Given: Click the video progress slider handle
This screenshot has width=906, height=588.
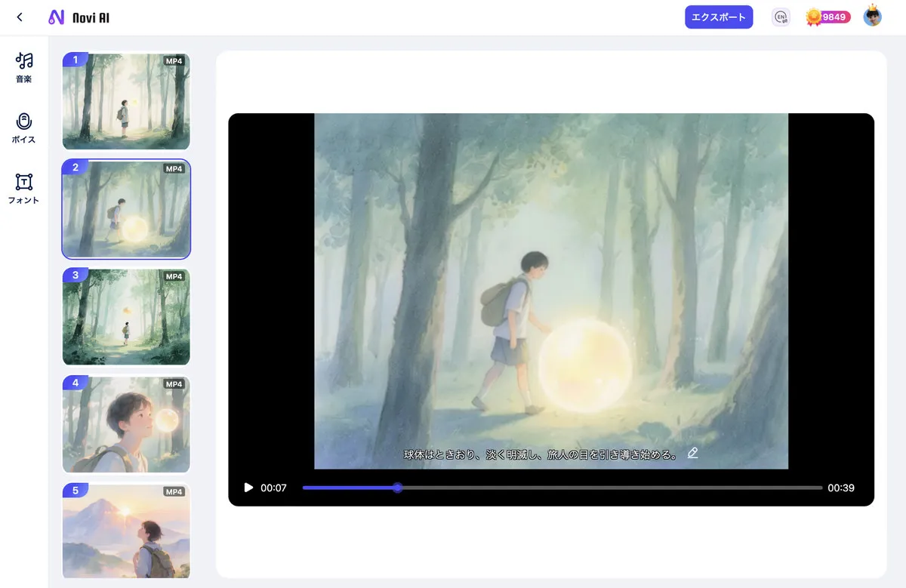Looking at the screenshot, I should pyautogui.click(x=398, y=488).
